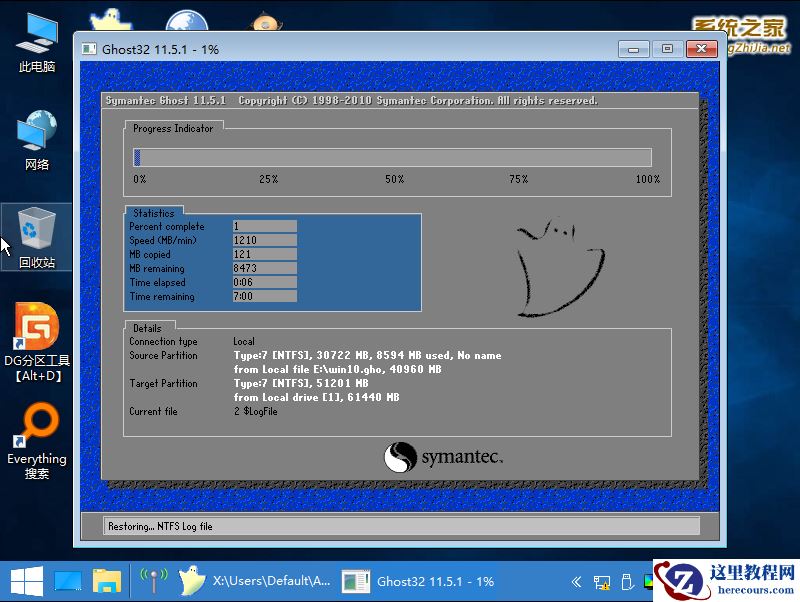800x602 pixels.
Task: Open Everything搜索 desktop shortcut
Action: 37,441
